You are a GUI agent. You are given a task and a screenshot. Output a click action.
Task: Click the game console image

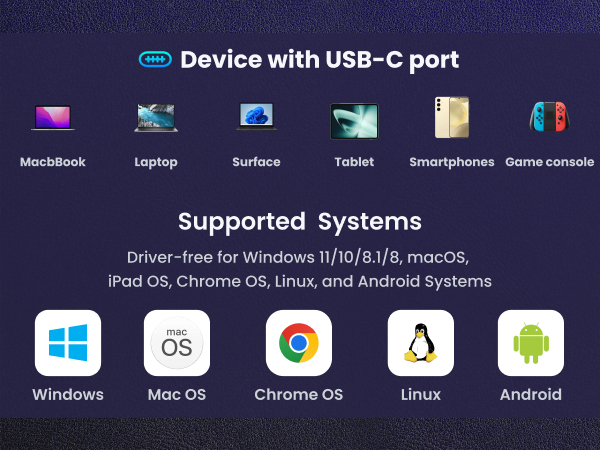(x=550, y=117)
